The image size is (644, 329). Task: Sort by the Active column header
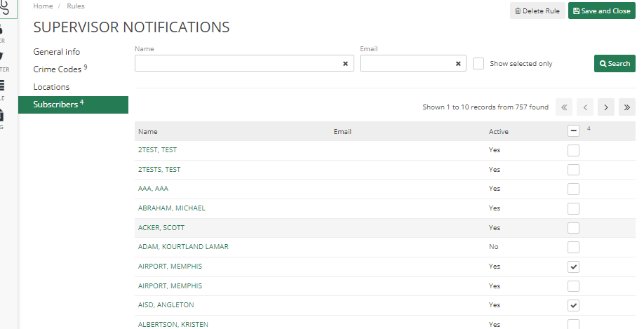pos(499,131)
